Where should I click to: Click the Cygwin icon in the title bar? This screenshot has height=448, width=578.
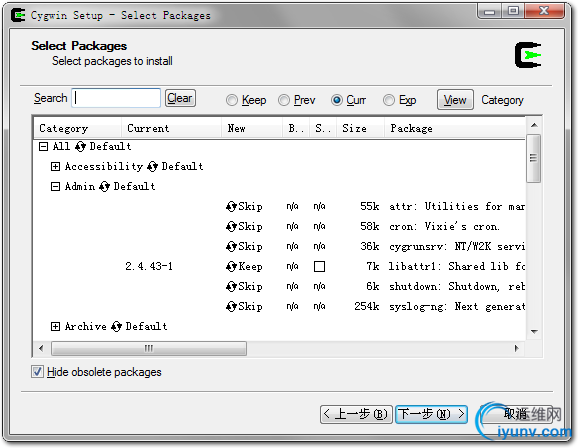(18, 15)
